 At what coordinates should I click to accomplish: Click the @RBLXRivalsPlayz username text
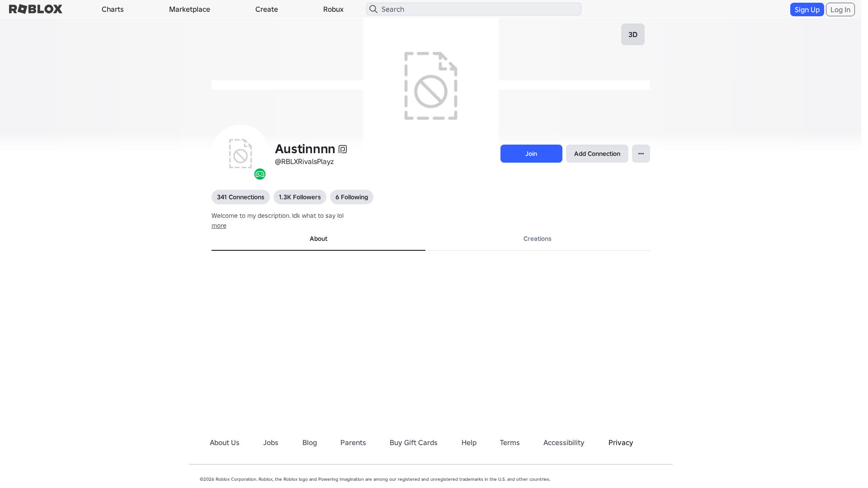click(304, 162)
